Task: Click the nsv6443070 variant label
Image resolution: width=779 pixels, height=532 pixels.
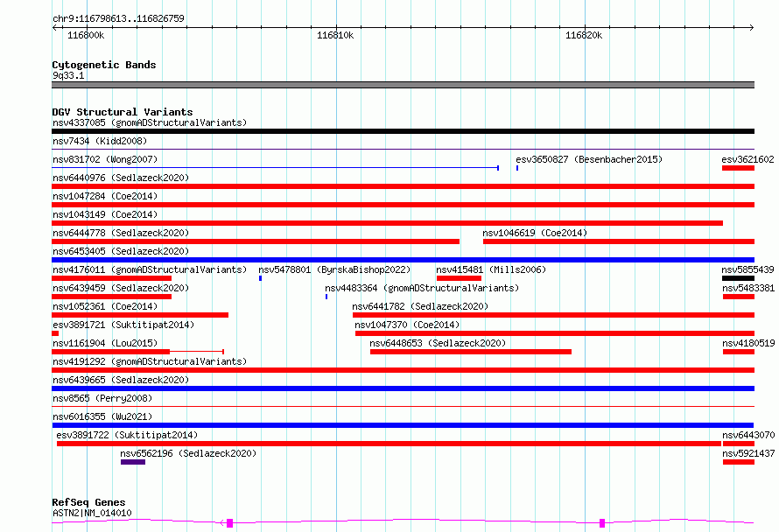Action: [748, 435]
